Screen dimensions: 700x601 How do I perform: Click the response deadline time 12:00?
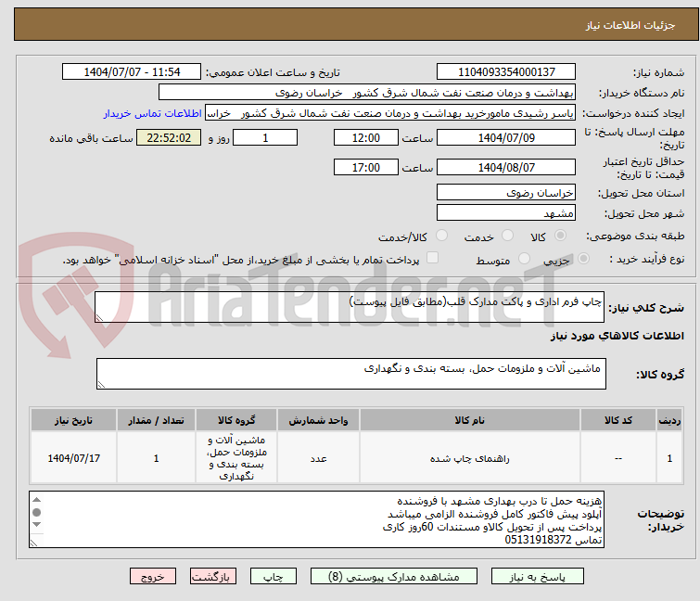pos(365,137)
